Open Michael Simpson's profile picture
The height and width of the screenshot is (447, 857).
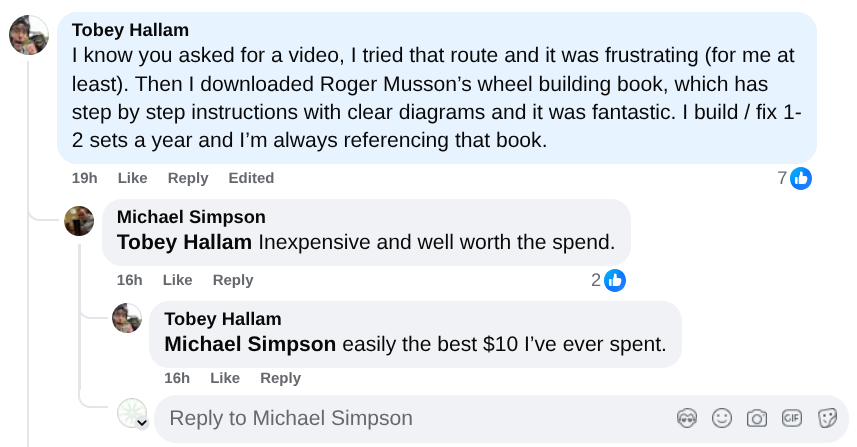click(x=79, y=220)
